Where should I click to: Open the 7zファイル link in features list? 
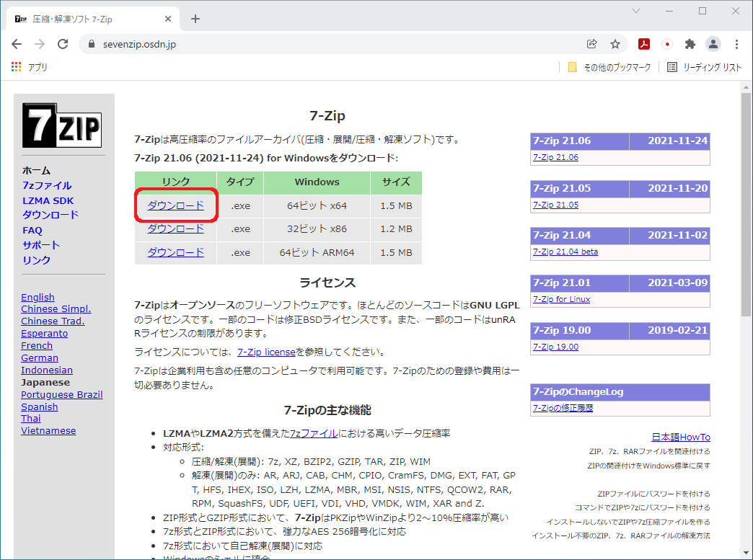tap(314, 433)
